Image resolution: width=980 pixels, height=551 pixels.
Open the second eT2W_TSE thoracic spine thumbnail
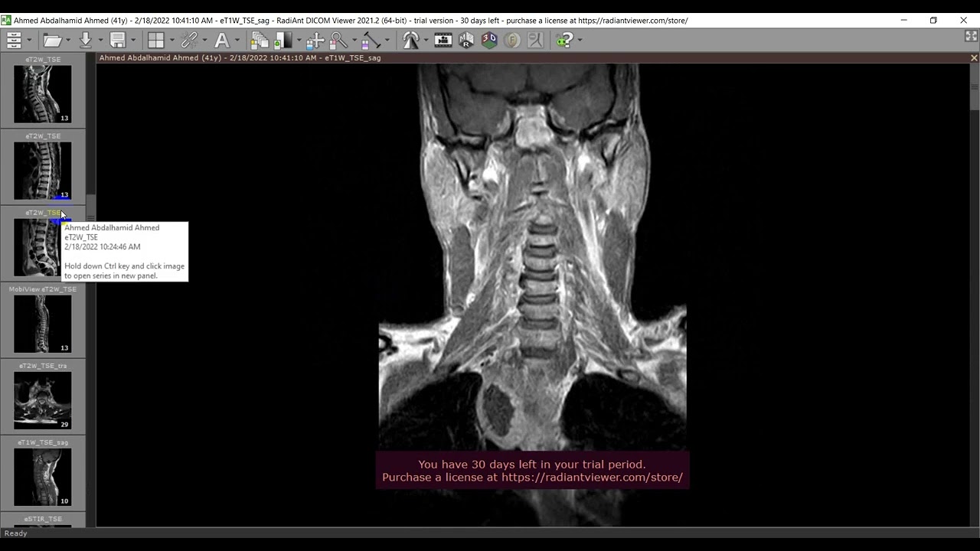tap(43, 170)
